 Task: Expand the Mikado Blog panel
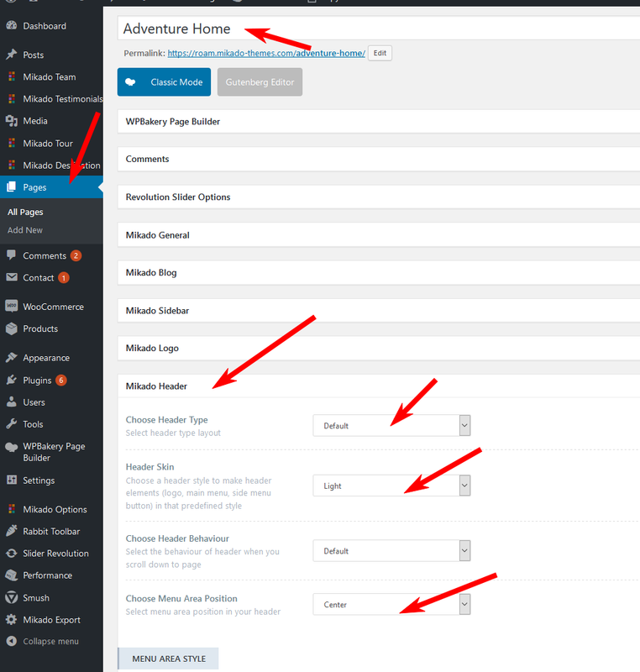pyautogui.click(x=379, y=272)
